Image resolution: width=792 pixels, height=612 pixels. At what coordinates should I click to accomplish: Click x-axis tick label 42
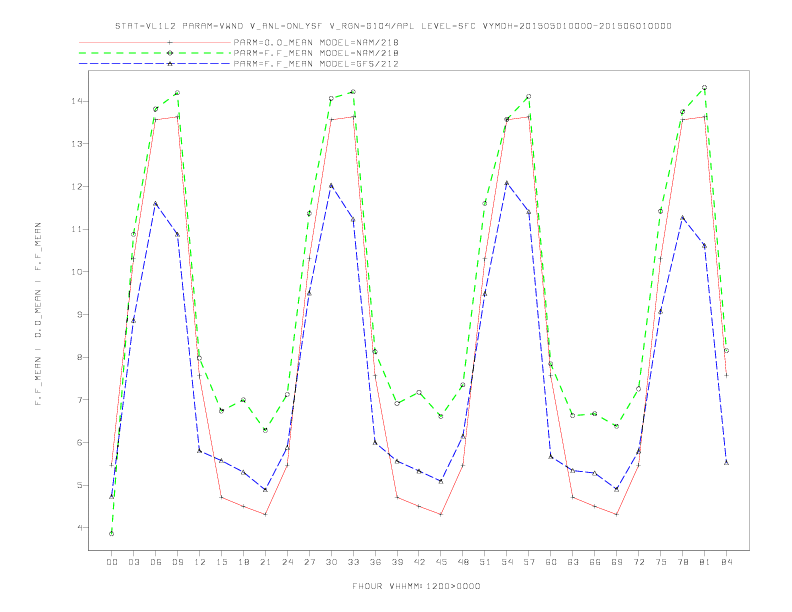pyautogui.click(x=419, y=562)
